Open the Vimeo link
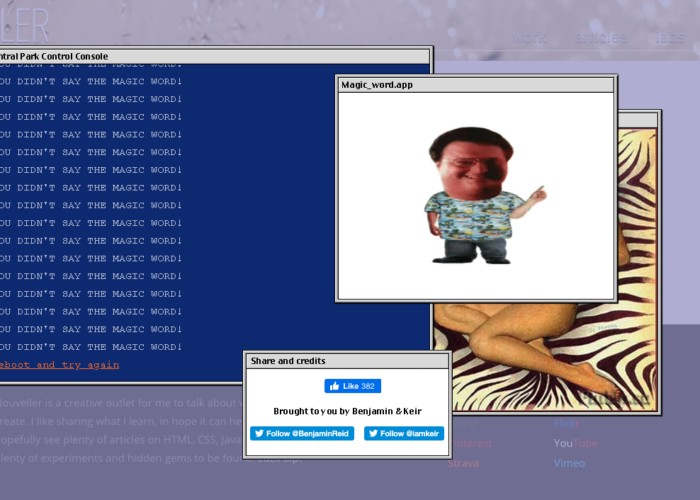This screenshot has width=700, height=500. point(569,463)
